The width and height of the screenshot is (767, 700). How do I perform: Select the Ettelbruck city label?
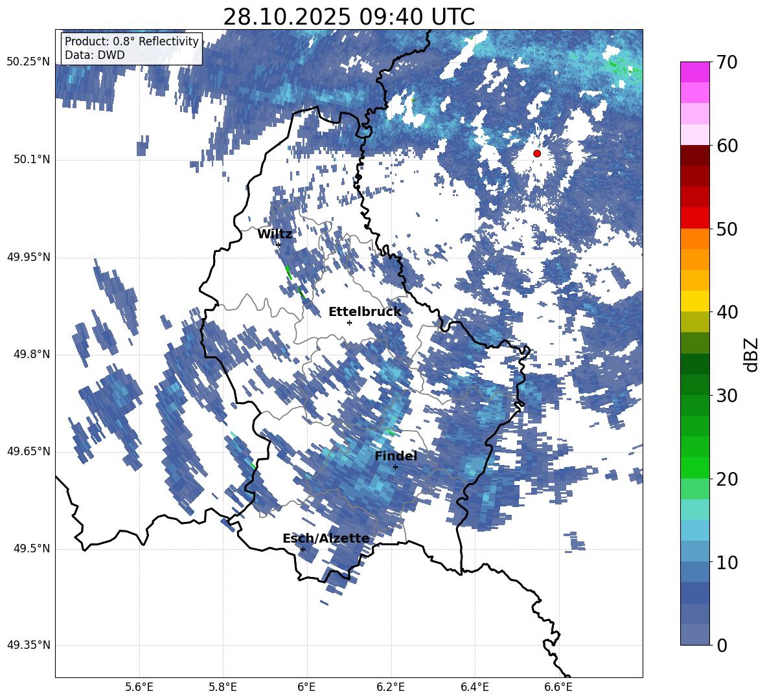coord(365,312)
